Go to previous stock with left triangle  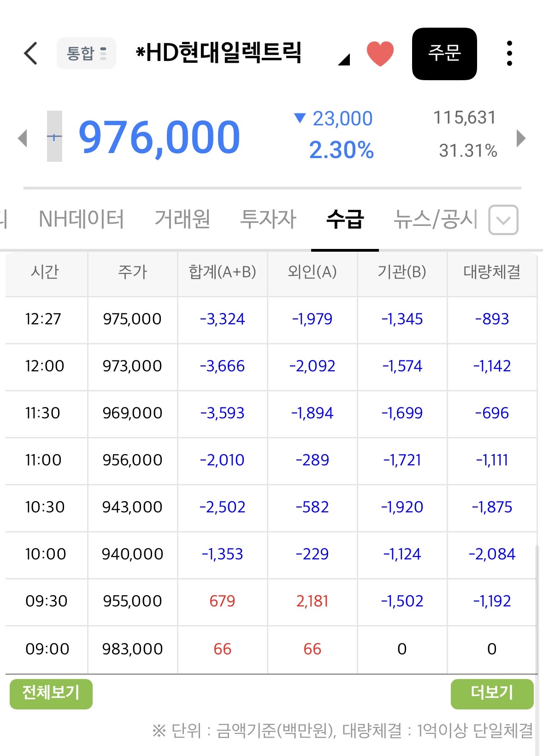(x=22, y=138)
